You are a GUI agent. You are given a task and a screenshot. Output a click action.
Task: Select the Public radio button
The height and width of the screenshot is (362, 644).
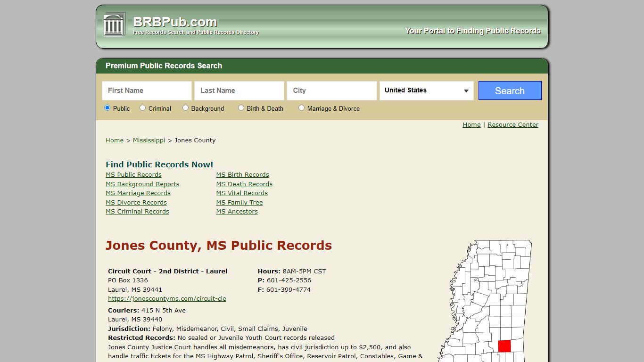(x=107, y=108)
